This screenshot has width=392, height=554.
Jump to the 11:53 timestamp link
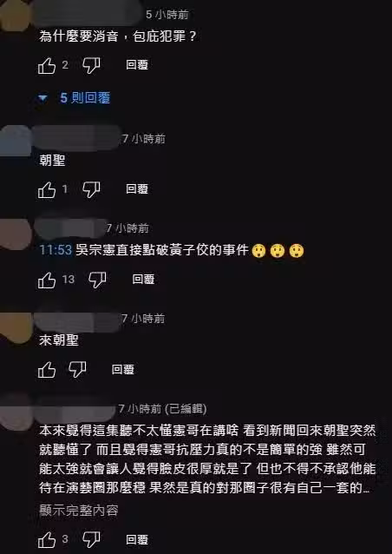click(x=56, y=250)
